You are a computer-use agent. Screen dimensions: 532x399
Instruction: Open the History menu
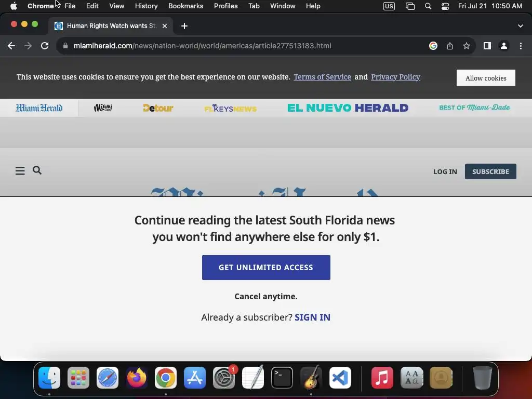(146, 6)
